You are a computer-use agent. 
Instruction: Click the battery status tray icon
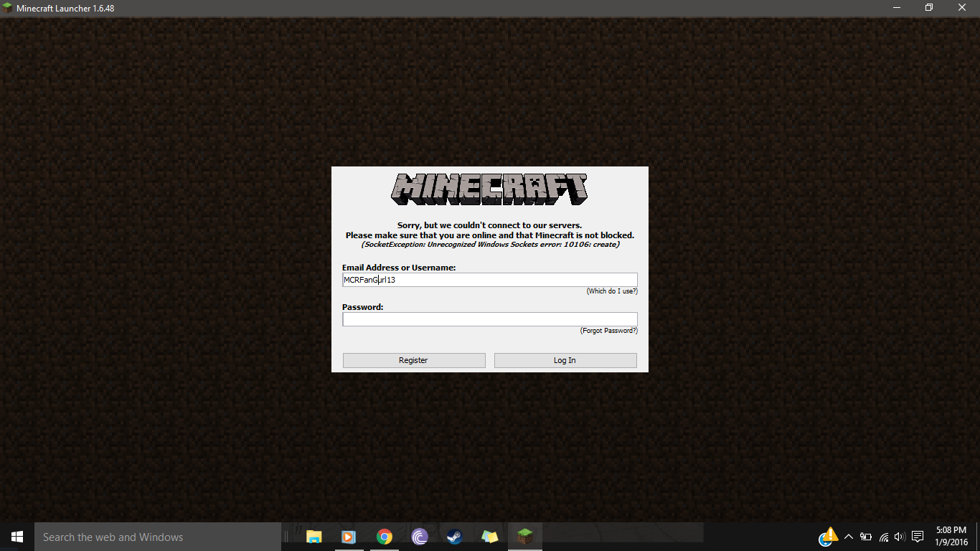click(x=866, y=537)
